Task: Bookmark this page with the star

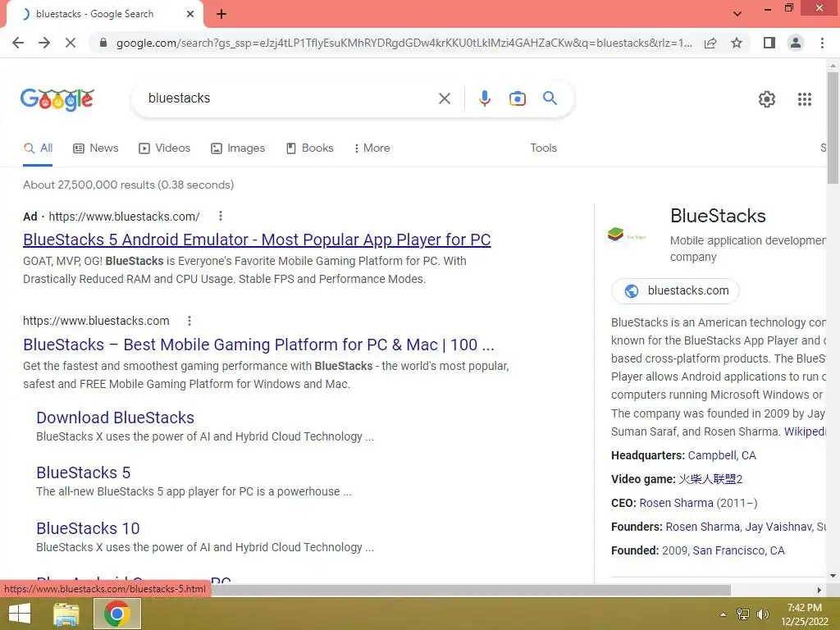Action: (x=737, y=43)
